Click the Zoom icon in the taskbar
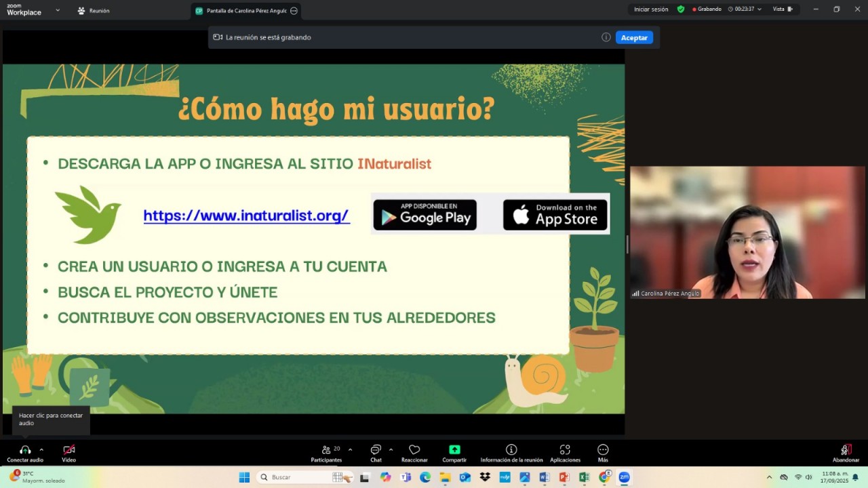Screen dimensions: 868x488 click(x=624, y=477)
